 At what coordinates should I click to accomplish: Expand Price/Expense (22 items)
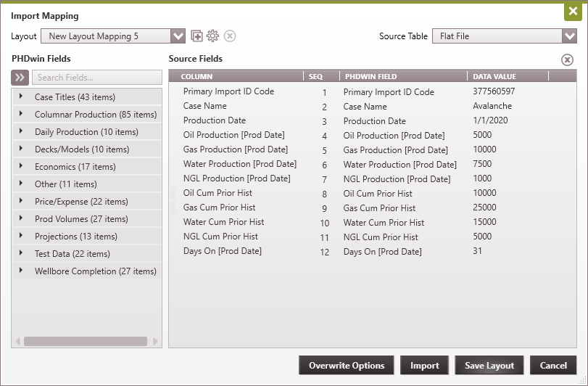(x=21, y=201)
